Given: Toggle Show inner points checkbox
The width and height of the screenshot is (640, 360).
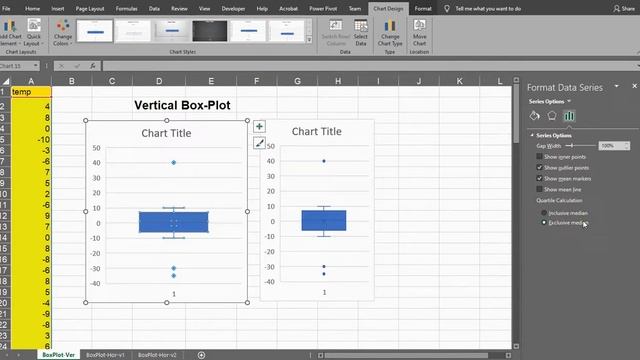Looking at the screenshot, I should click(539, 156).
